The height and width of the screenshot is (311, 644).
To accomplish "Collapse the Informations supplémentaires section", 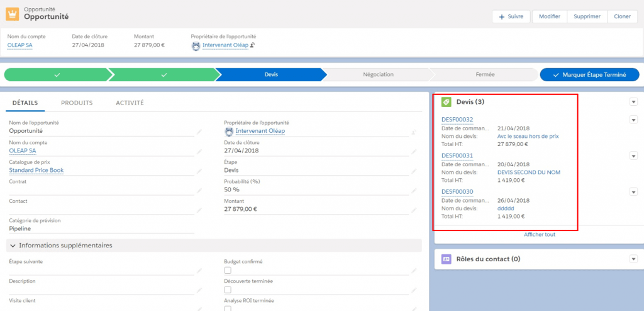I will coord(13,245).
